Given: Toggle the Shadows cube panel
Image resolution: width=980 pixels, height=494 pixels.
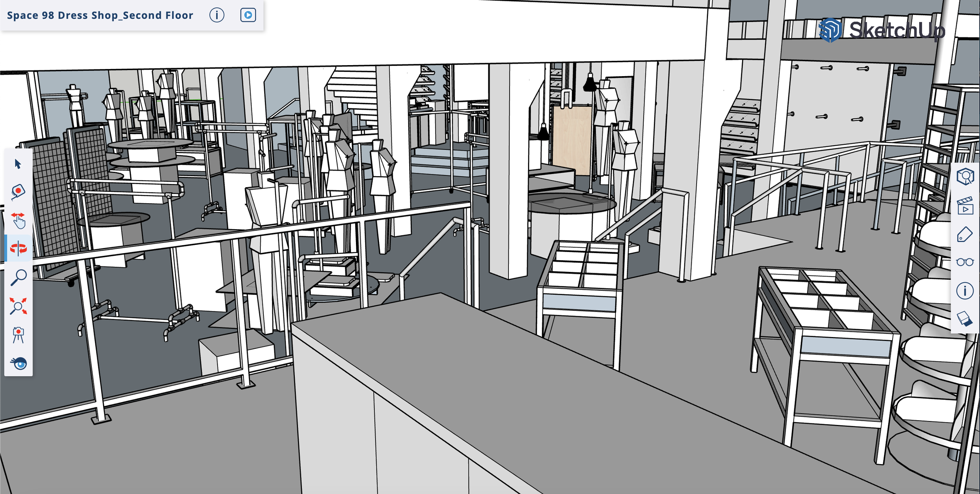Looking at the screenshot, I should 965,319.
